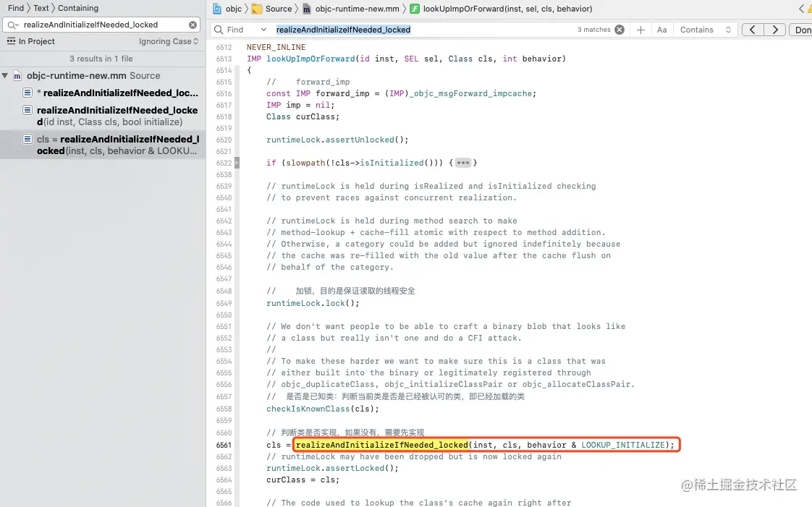Add a pattern with the plus button
This screenshot has width=812, height=507.
640,30
